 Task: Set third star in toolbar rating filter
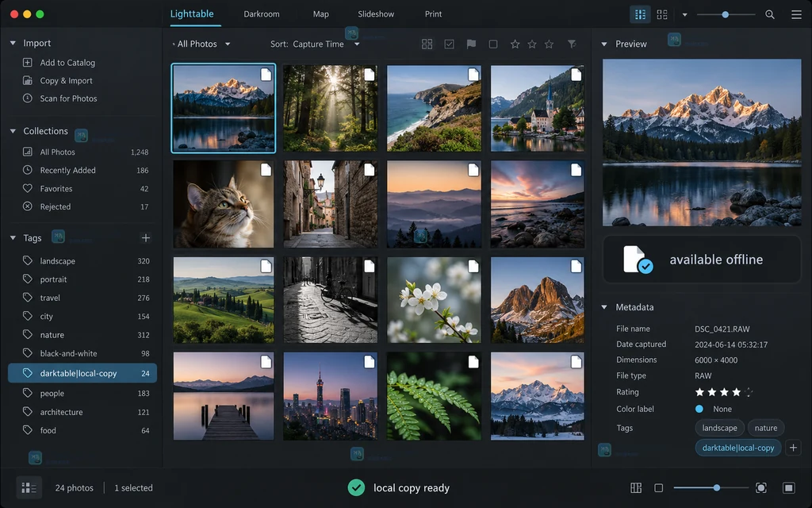[x=549, y=44]
